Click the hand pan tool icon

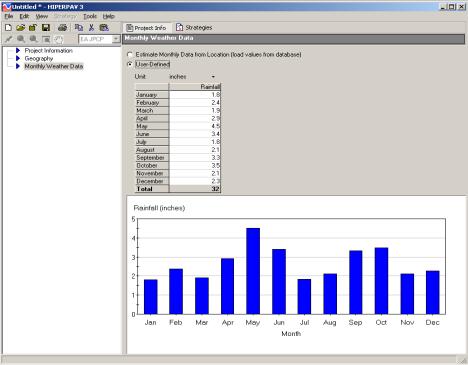58,39
